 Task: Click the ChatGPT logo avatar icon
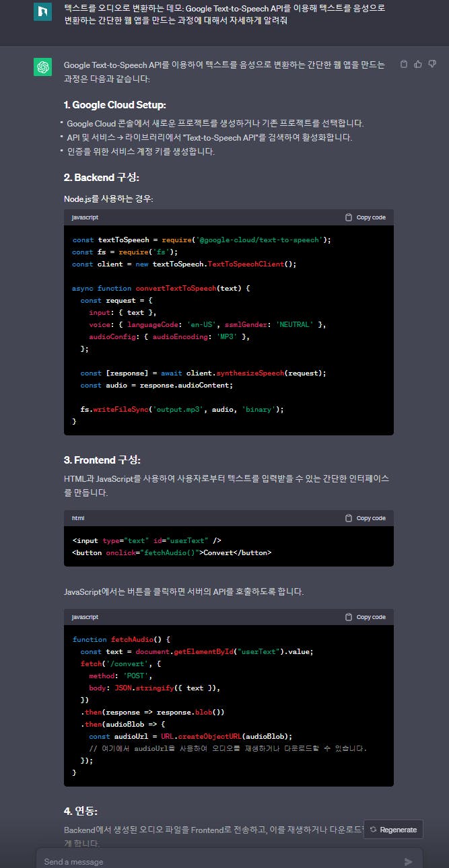point(42,67)
